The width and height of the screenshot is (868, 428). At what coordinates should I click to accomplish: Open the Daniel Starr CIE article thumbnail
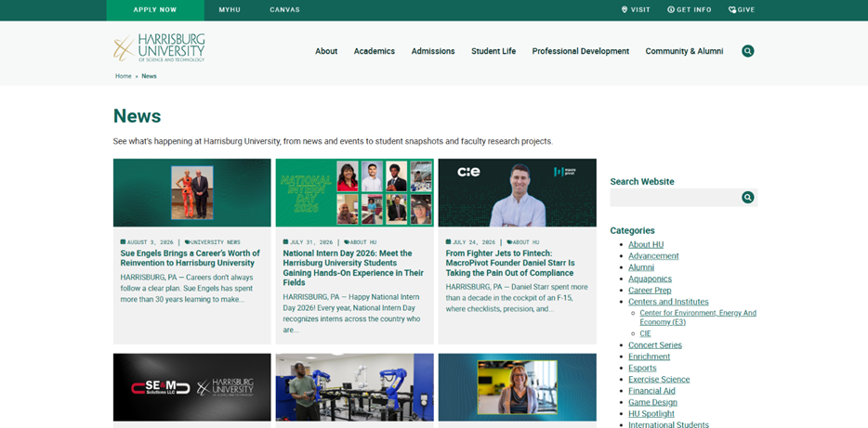click(517, 193)
